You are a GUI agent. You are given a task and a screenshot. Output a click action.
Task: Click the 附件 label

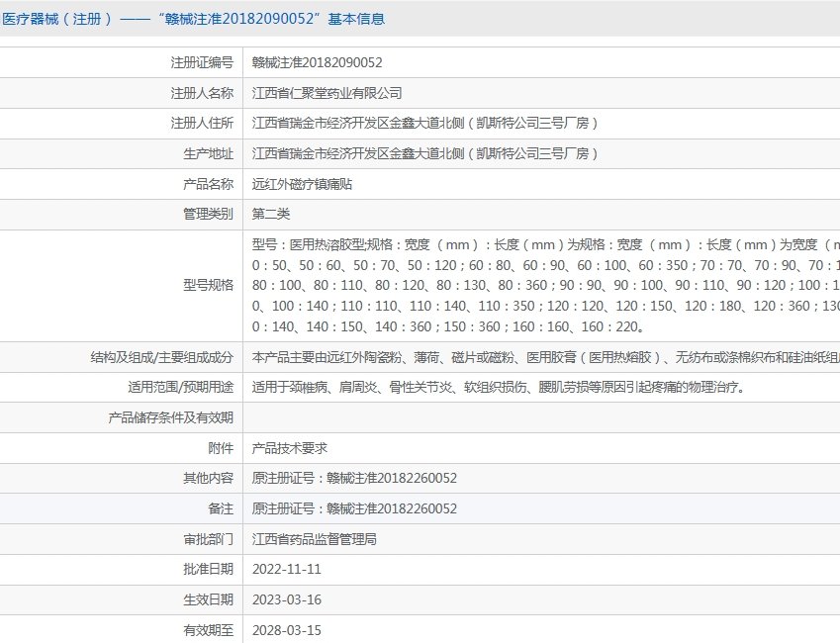pyautogui.click(x=221, y=448)
